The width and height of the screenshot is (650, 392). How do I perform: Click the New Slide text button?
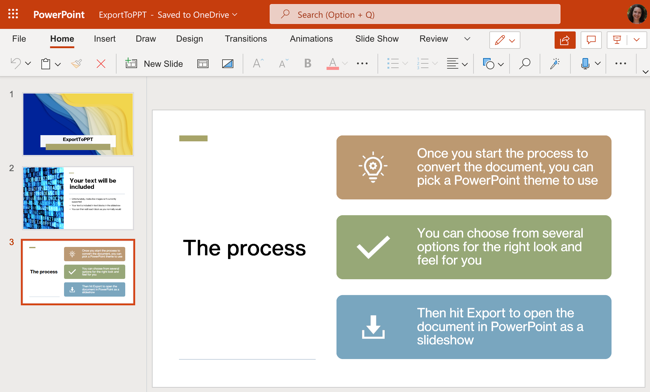pos(163,64)
